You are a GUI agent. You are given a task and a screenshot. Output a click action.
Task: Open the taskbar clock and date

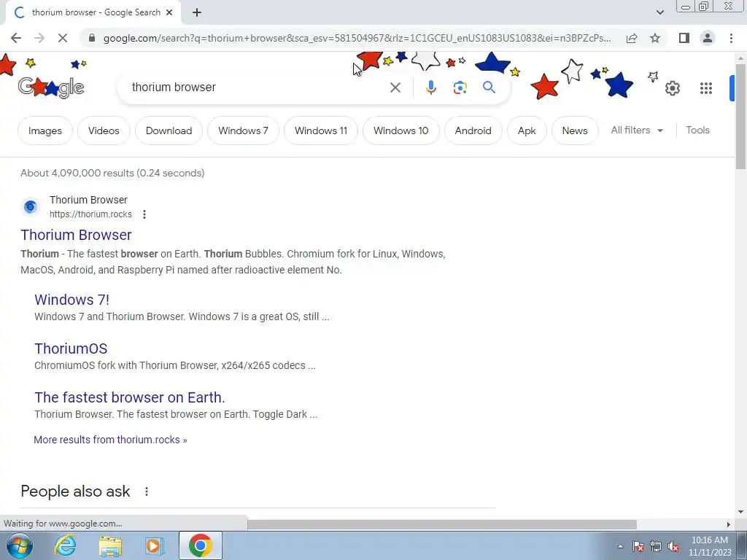tap(710, 546)
